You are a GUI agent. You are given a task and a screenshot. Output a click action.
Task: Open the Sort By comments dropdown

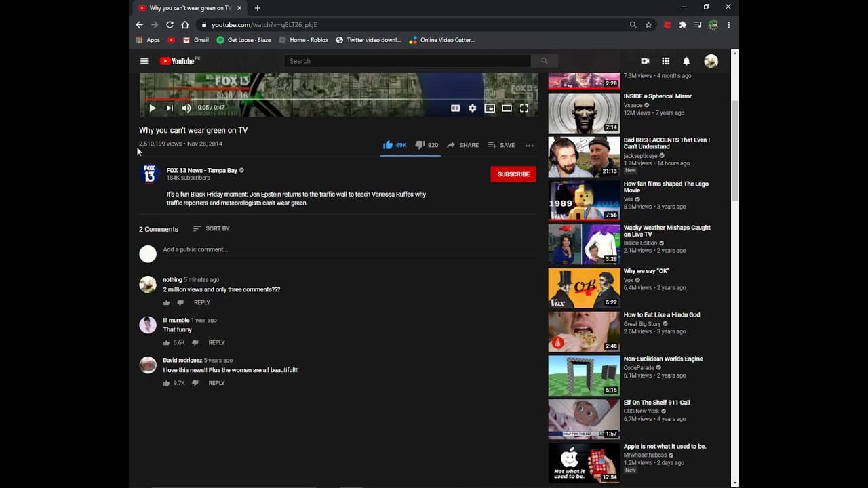pos(211,229)
